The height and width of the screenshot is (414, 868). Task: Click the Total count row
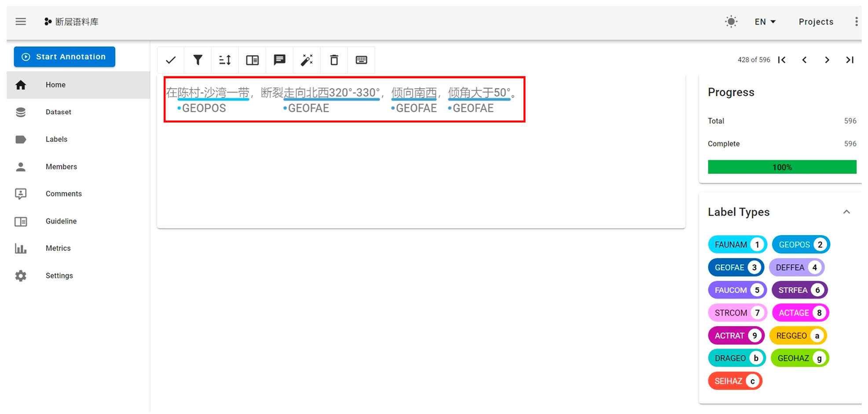pyautogui.click(x=782, y=121)
